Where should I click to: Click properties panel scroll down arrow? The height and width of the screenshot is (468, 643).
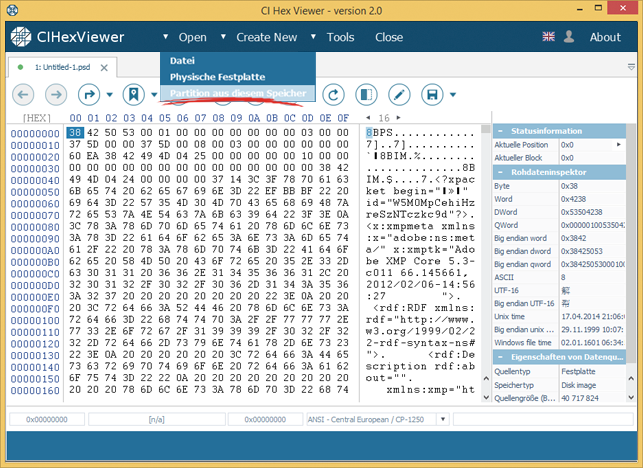(x=631, y=397)
